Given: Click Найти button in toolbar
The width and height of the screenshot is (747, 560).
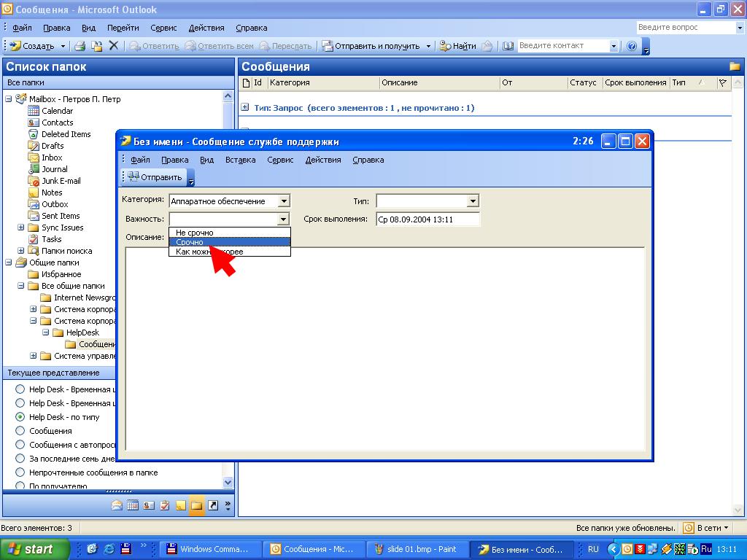Looking at the screenshot, I should 458,46.
